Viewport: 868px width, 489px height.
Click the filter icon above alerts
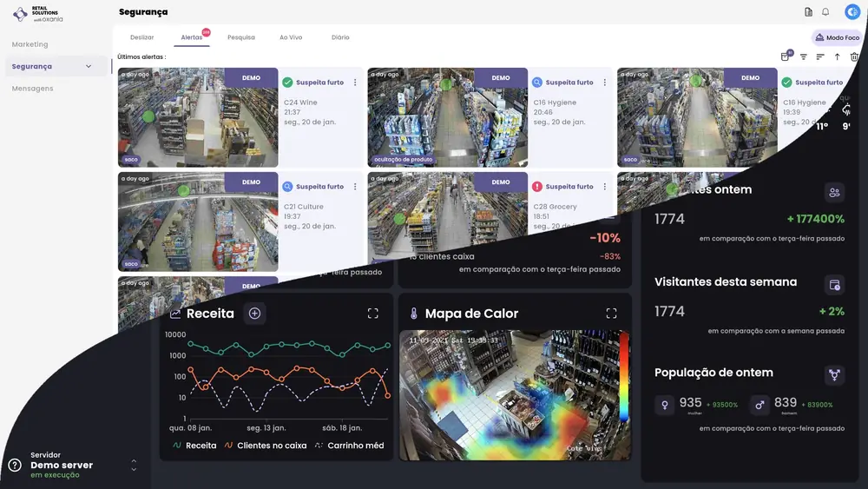(x=803, y=56)
